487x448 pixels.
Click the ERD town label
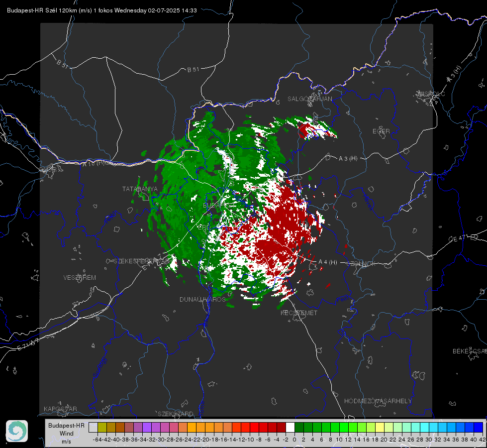(x=204, y=227)
